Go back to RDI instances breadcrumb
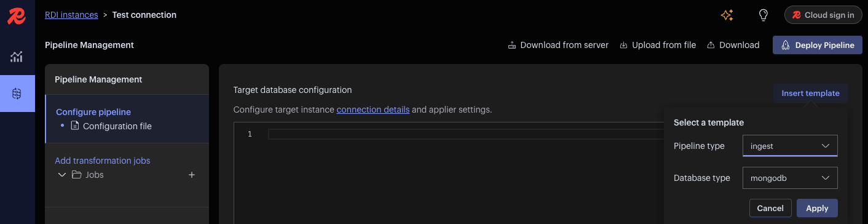This screenshot has width=868, height=224. tap(71, 15)
